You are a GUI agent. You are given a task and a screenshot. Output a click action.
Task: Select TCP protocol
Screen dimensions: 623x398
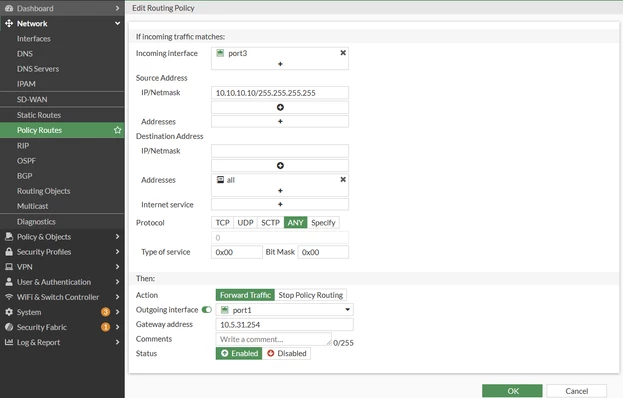coord(222,223)
